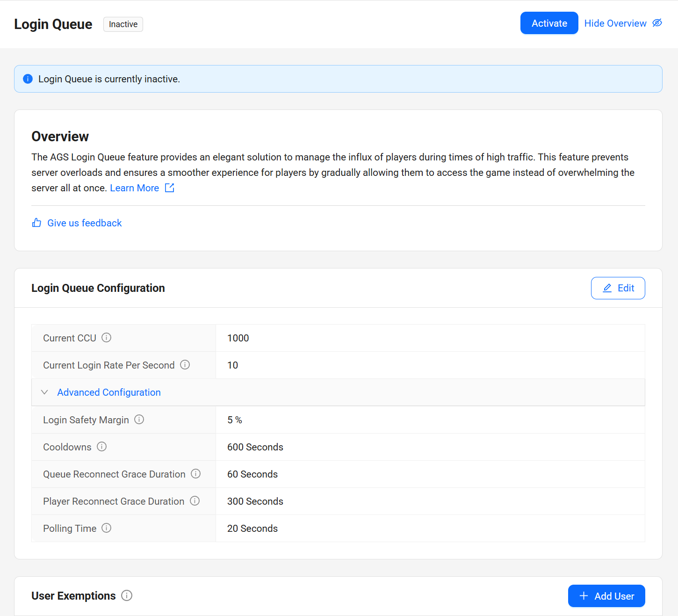Click the blue info icon in the inactive banner

[28, 79]
